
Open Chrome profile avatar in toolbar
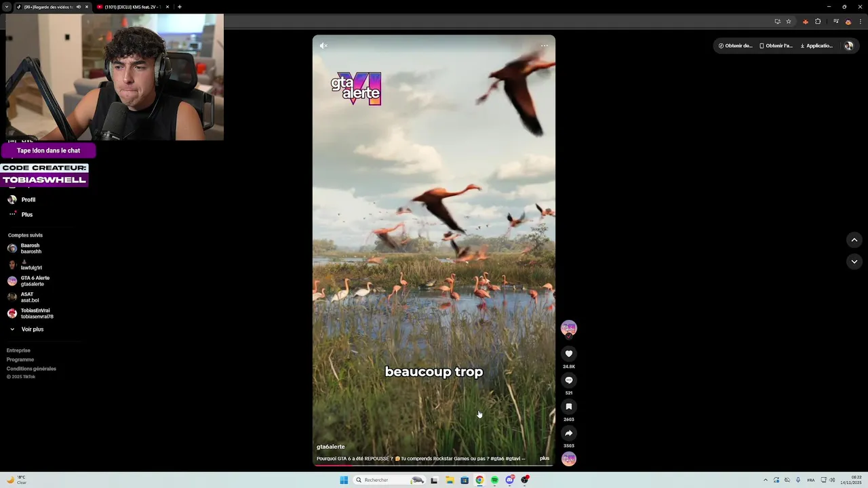tap(848, 22)
